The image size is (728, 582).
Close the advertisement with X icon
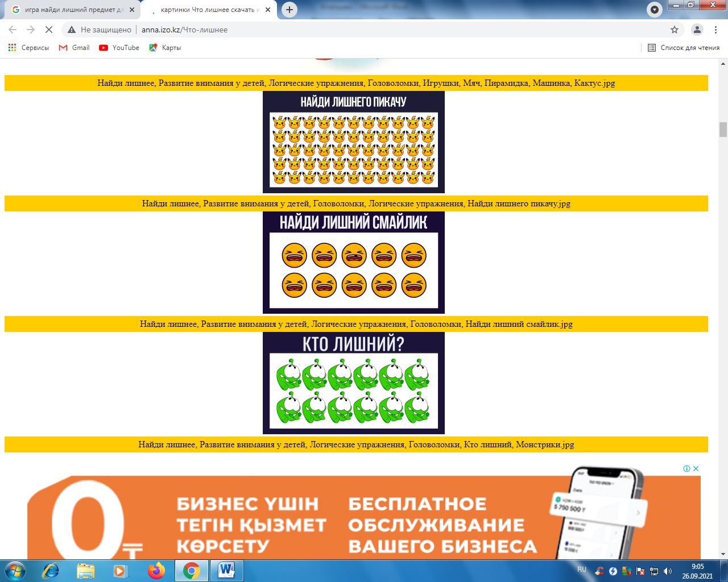[x=696, y=469]
